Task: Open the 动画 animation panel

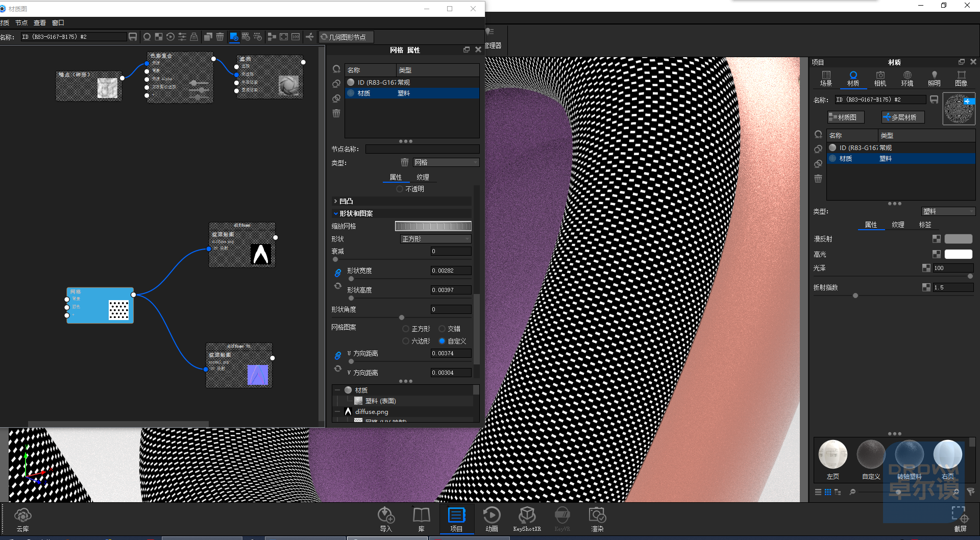Action: (492, 520)
